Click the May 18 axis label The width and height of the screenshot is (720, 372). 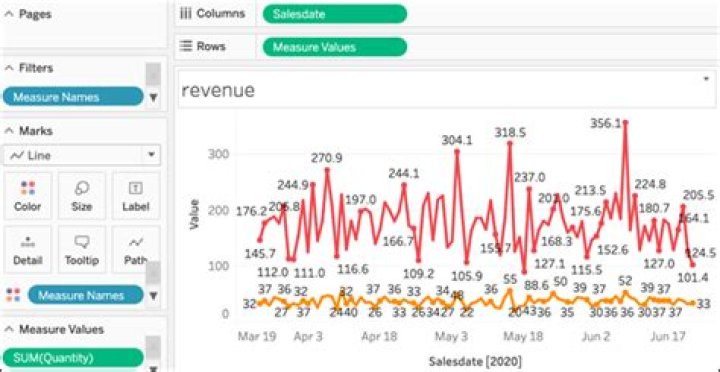[523, 337]
